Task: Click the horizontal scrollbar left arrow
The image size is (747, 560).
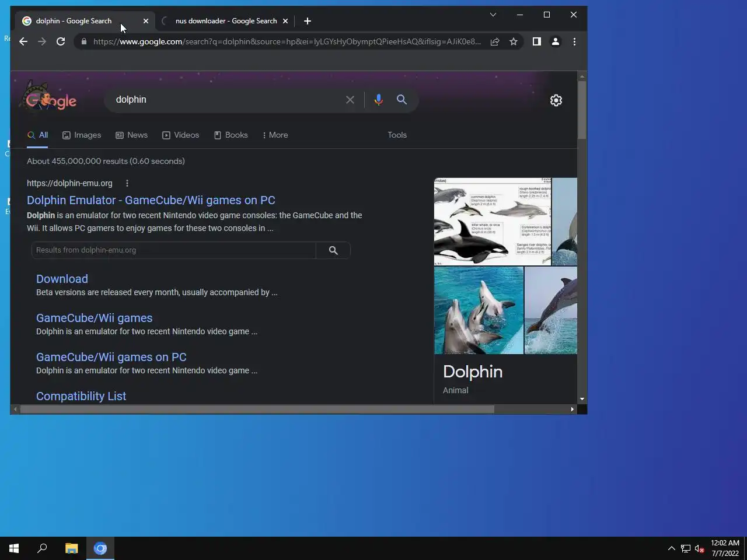Action: click(x=15, y=409)
